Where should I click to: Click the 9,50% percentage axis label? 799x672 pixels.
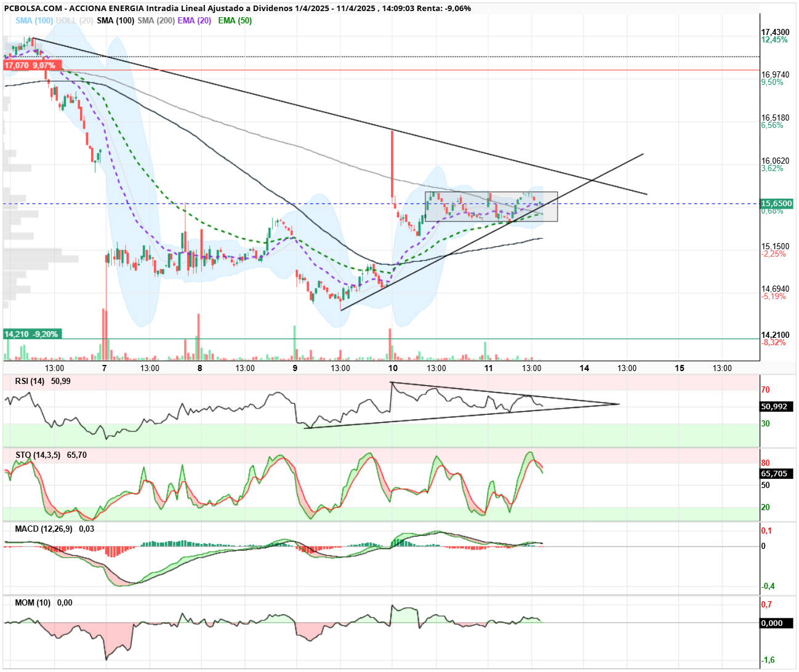pos(773,82)
